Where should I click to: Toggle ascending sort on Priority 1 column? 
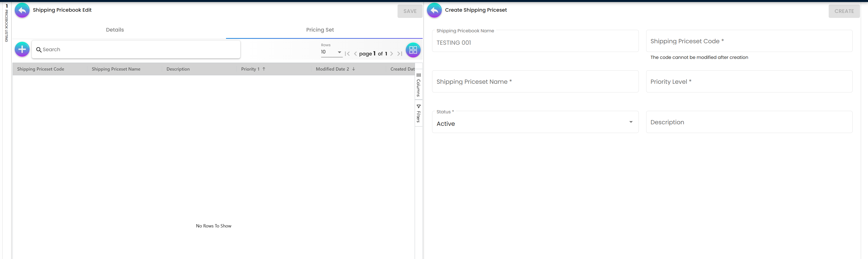tap(252, 69)
